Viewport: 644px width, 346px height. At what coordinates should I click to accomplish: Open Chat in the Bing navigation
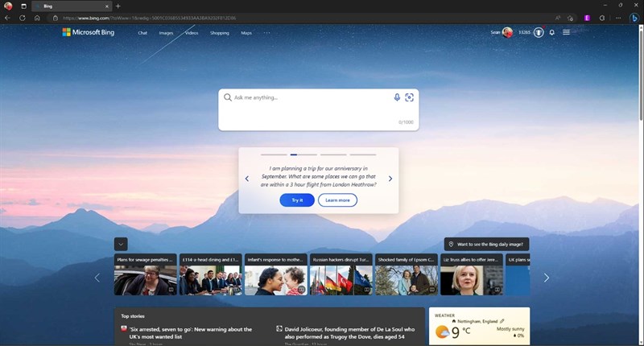coord(142,33)
